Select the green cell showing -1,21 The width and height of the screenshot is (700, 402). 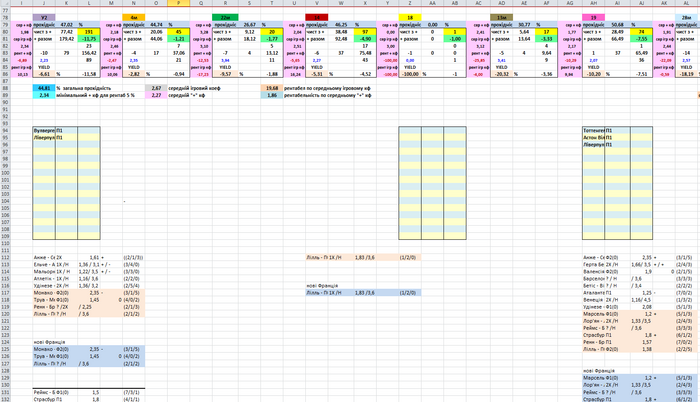coord(179,39)
